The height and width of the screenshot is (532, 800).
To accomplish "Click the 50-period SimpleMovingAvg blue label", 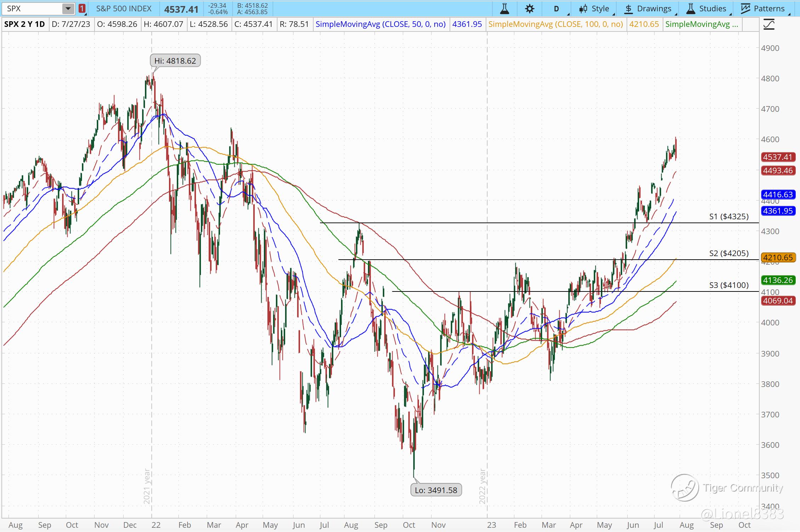I will click(x=381, y=24).
